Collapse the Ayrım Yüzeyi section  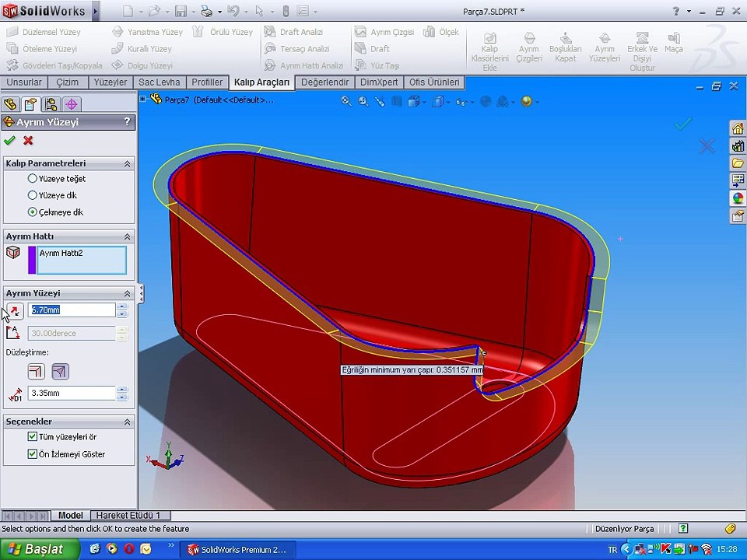tap(127, 293)
